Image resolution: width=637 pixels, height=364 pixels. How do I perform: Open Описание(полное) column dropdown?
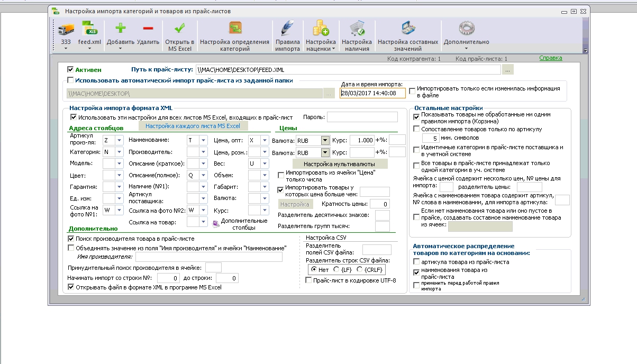(203, 175)
